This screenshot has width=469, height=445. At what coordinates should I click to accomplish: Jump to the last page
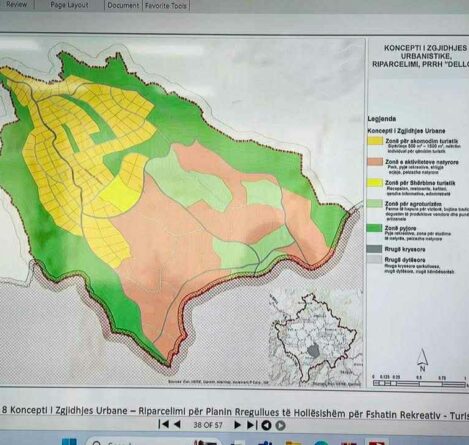pos(252,425)
